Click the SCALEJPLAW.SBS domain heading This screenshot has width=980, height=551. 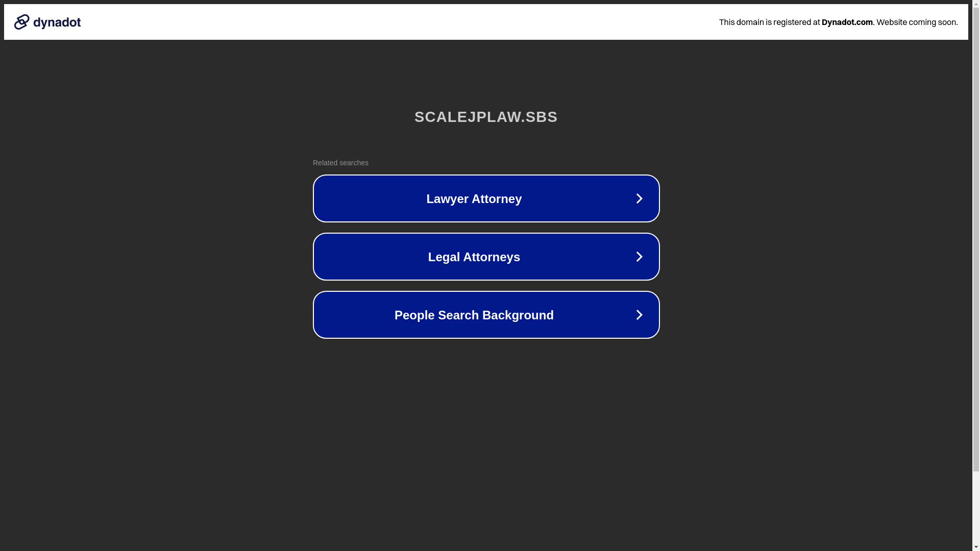click(x=486, y=117)
